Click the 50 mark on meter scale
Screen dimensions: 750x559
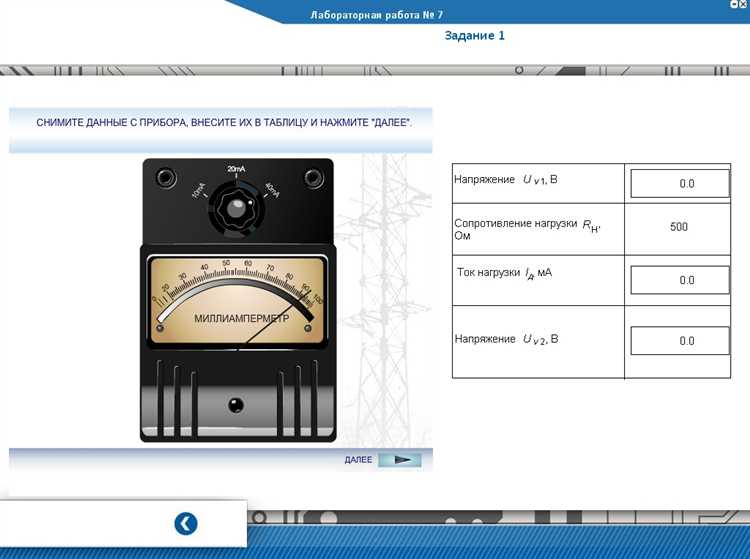pyautogui.click(x=226, y=263)
